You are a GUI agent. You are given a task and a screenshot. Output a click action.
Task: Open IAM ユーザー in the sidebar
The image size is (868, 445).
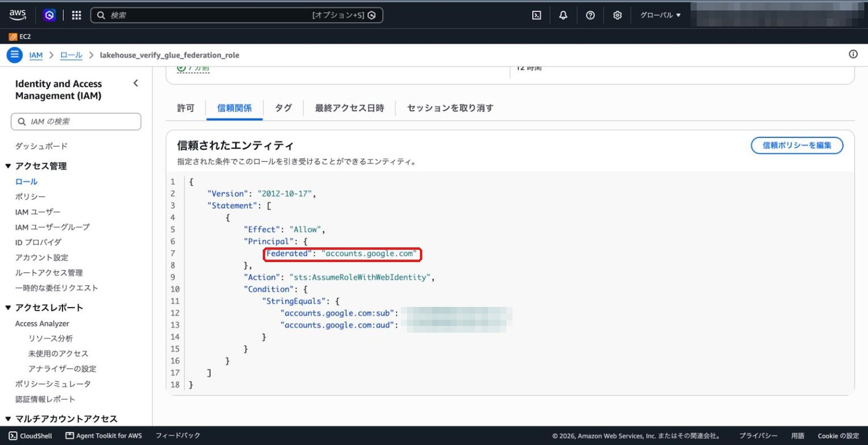click(38, 212)
